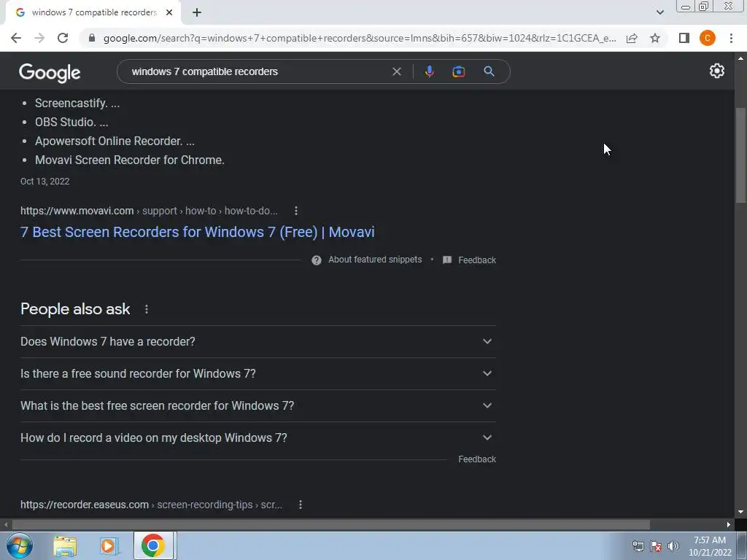Open the movavi.com breadcrumb URL
Viewport: 747px width, 560px height.
[149, 211]
